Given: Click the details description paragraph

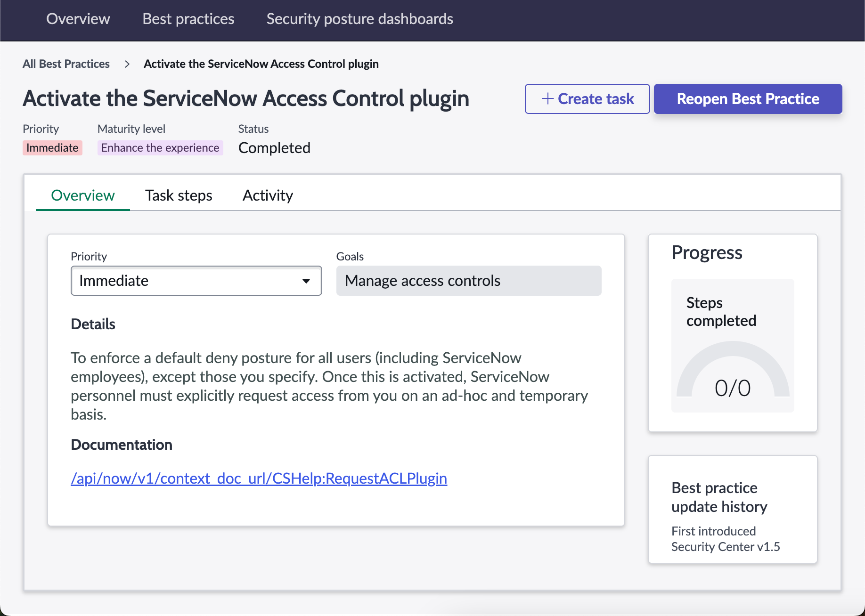Looking at the screenshot, I should (329, 386).
